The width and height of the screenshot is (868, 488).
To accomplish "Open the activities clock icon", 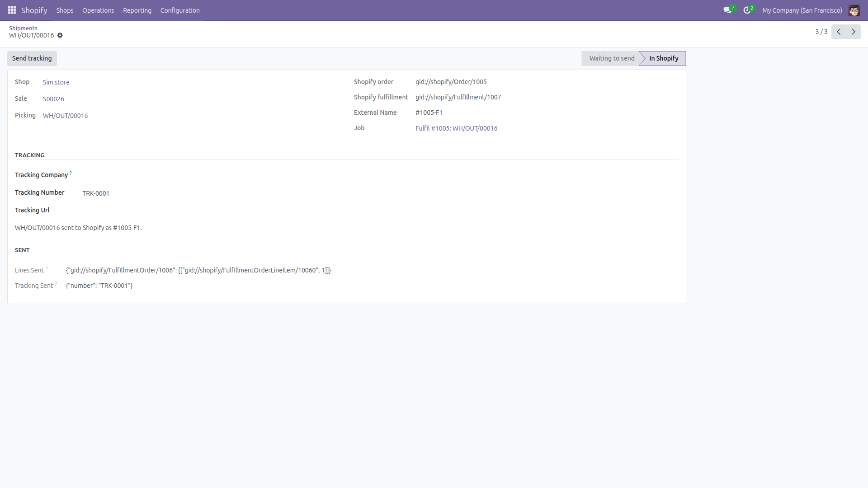I will tap(747, 10).
